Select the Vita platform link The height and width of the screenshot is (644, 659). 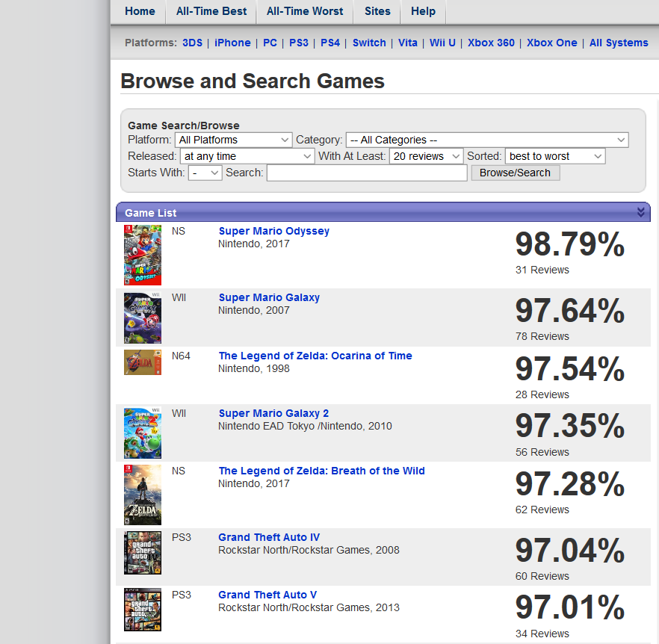click(x=408, y=43)
